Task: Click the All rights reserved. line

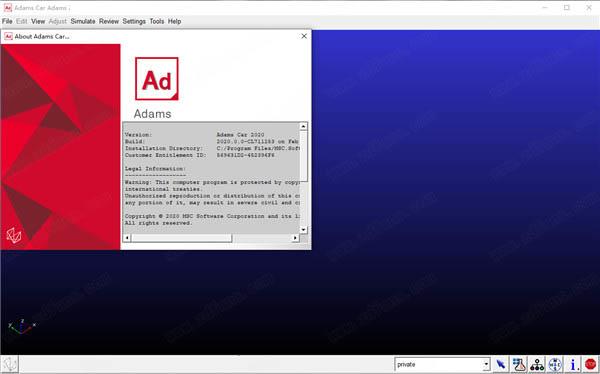Action: pyautogui.click(x=158, y=223)
